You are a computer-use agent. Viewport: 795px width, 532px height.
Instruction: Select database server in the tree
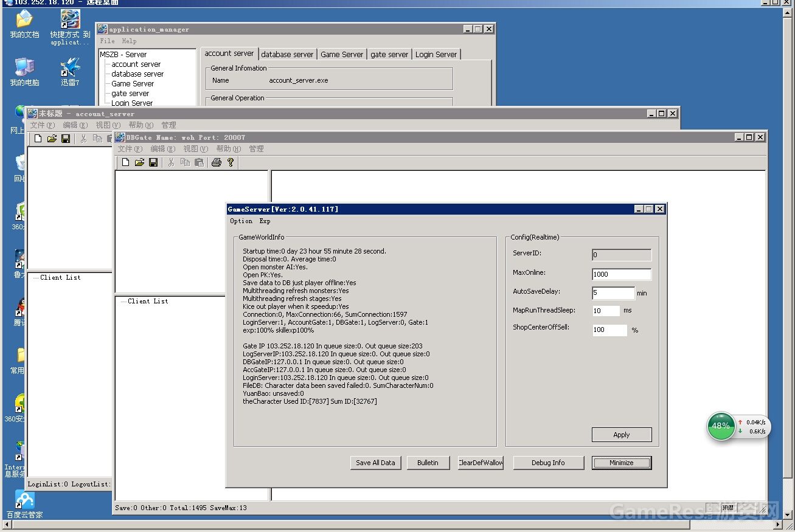click(x=137, y=74)
